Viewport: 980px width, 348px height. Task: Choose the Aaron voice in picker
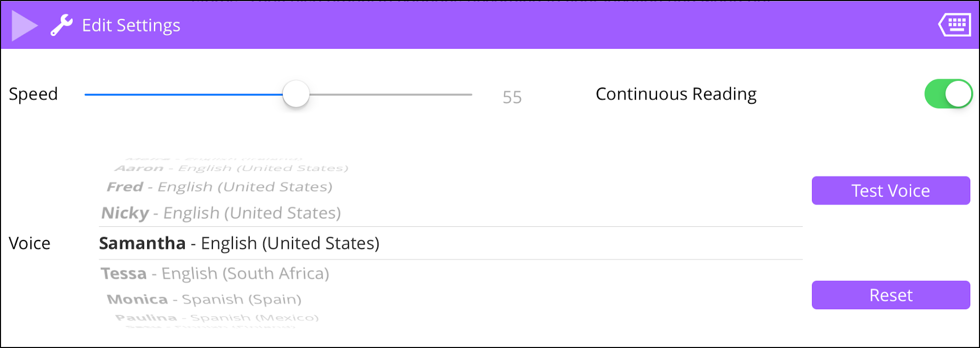pyautogui.click(x=232, y=168)
